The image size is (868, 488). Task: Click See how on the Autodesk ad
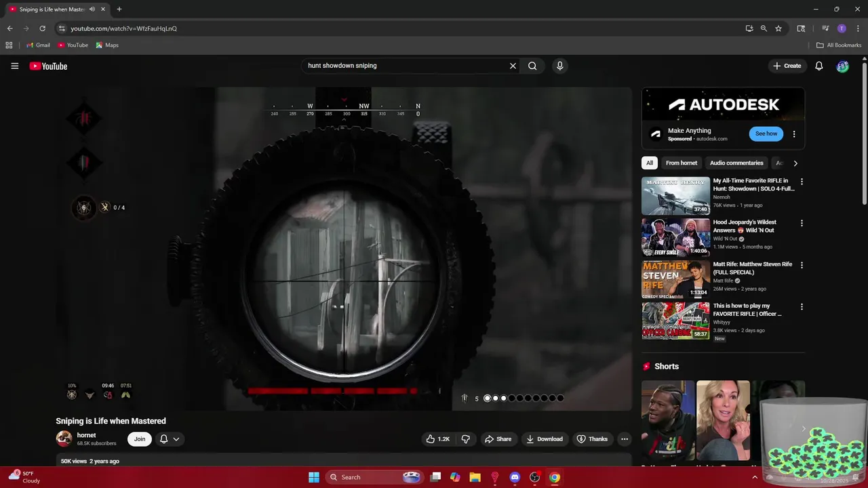point(766,134)
